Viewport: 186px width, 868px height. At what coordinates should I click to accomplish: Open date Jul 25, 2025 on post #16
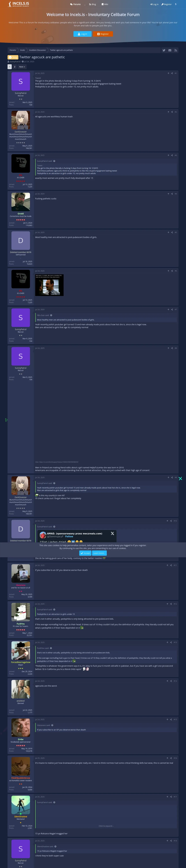point(40,758)
